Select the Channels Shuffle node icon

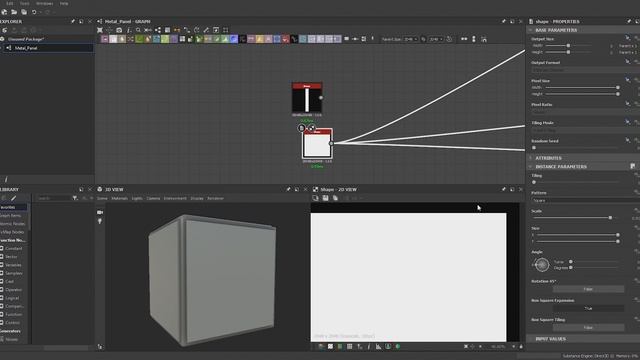coord(131,39)
